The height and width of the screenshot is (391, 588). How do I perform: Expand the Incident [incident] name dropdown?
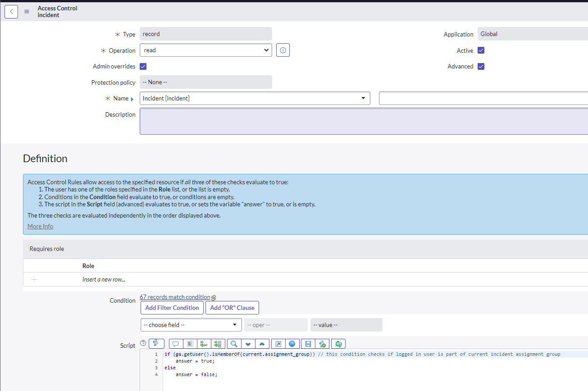255,98
